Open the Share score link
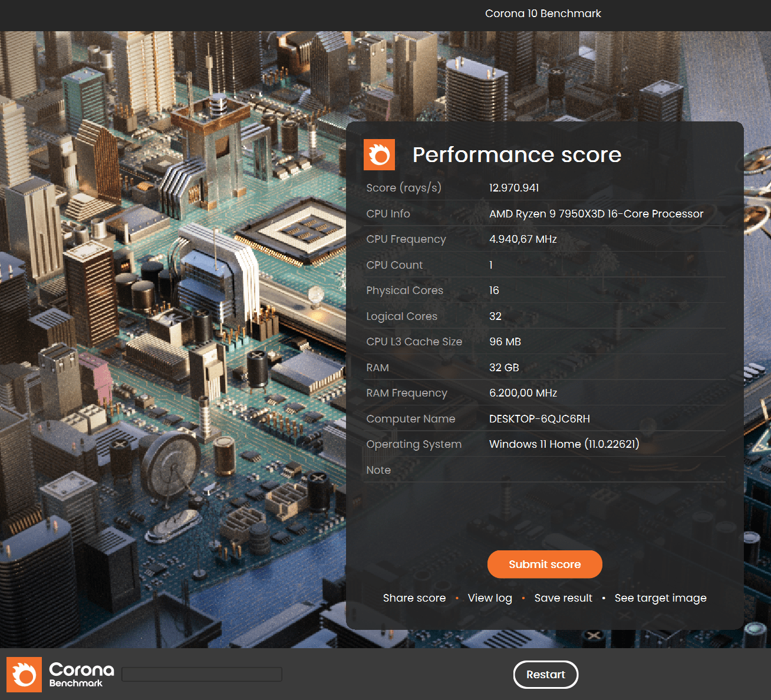The image size is (771, 700). [414, 598]
